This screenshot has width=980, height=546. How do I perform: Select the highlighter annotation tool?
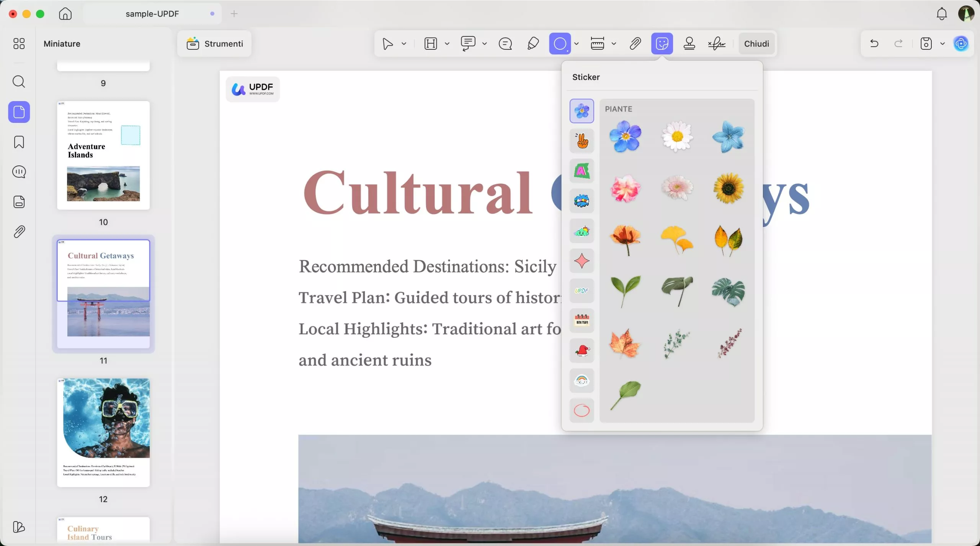click(x=532, y=43)
